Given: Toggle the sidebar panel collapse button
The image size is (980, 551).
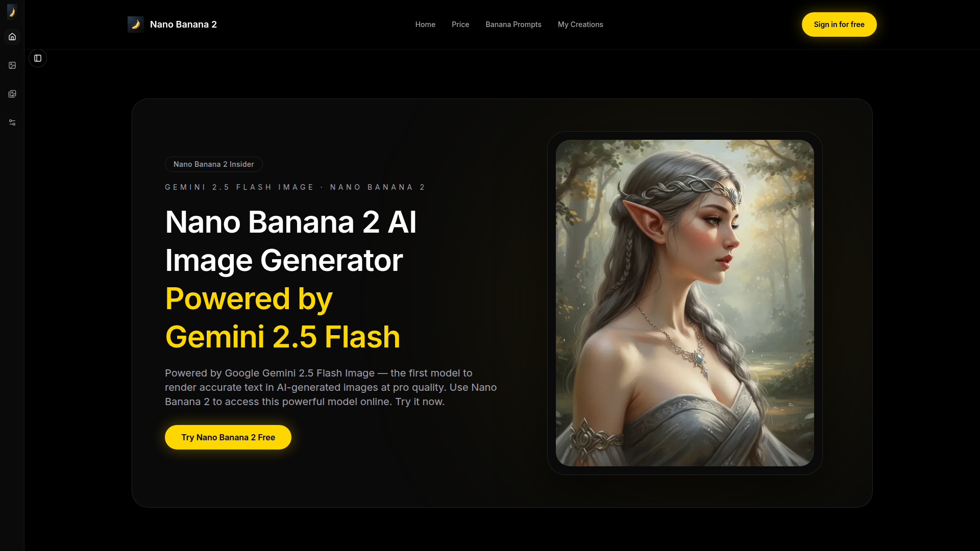Looking at the screenshot, I should pos(38,58).
